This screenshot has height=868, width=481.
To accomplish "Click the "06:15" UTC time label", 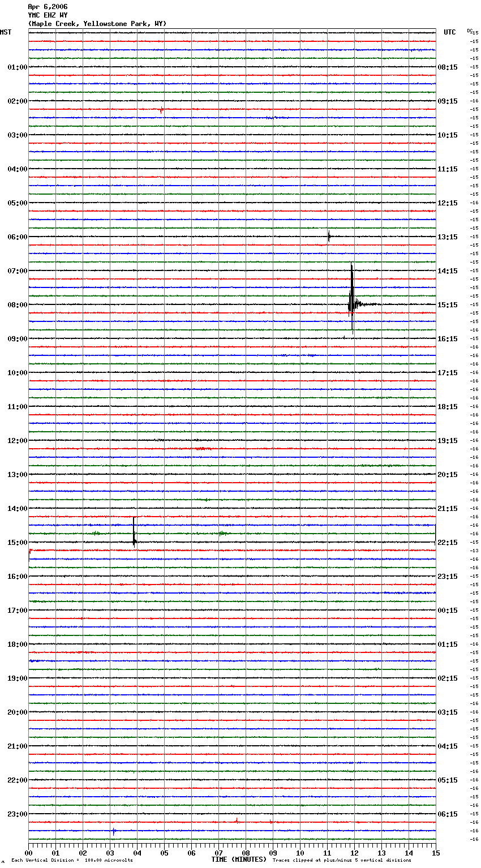I will click(x=448, y=814).
